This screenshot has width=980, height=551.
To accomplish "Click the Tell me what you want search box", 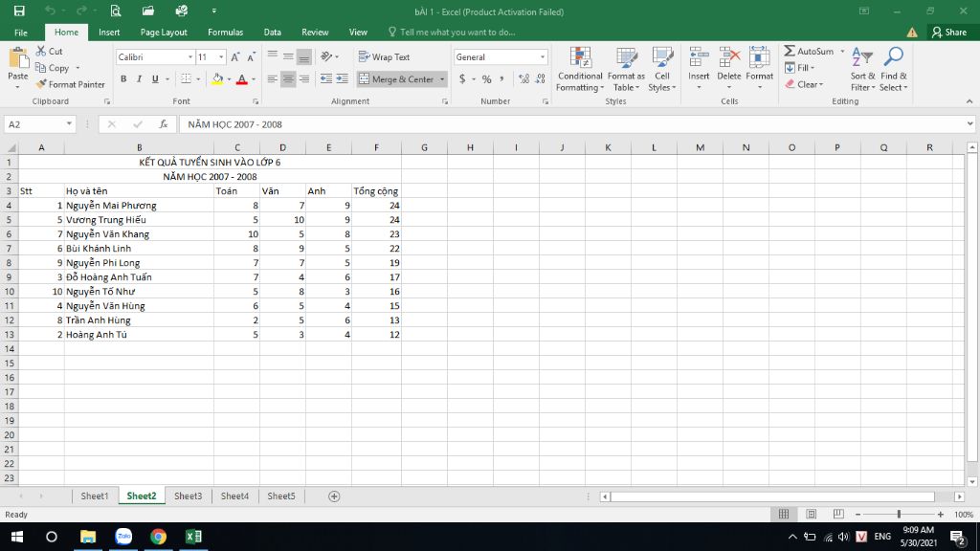I will click(x=452, y=33).
